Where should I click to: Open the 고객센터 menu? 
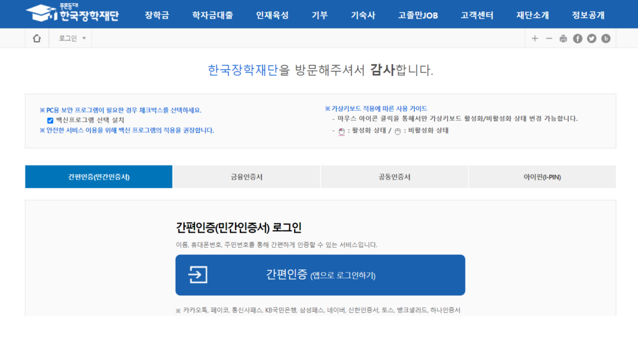(477, 15)
